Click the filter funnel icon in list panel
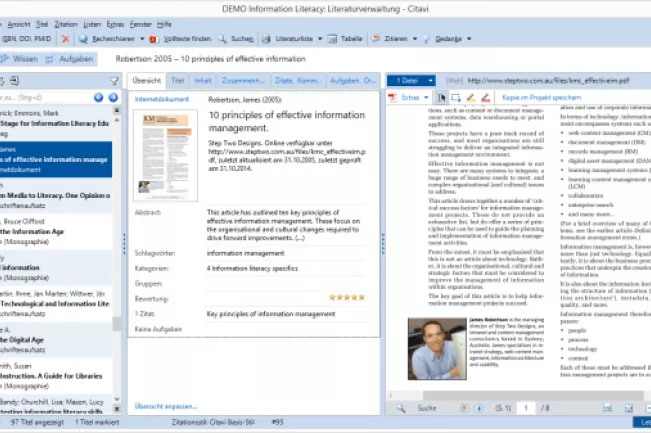The height and width of the screenshot is (433, 651). click(x=114, y=81)
